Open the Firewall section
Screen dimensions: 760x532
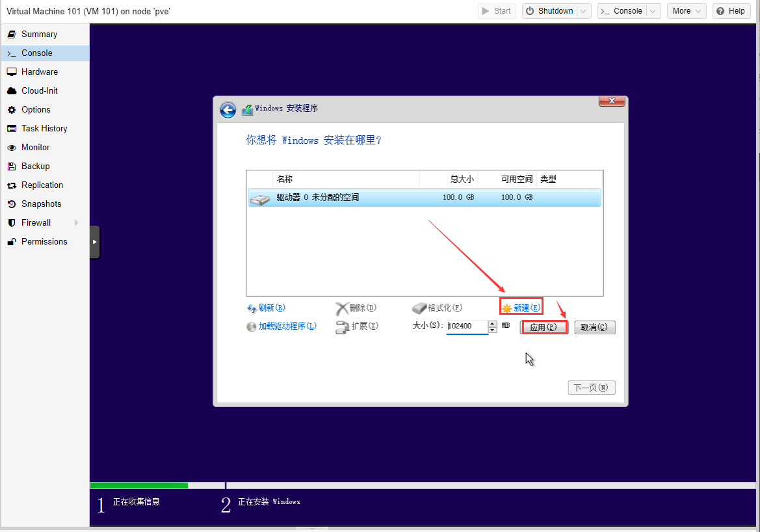(x=36, y=223)
